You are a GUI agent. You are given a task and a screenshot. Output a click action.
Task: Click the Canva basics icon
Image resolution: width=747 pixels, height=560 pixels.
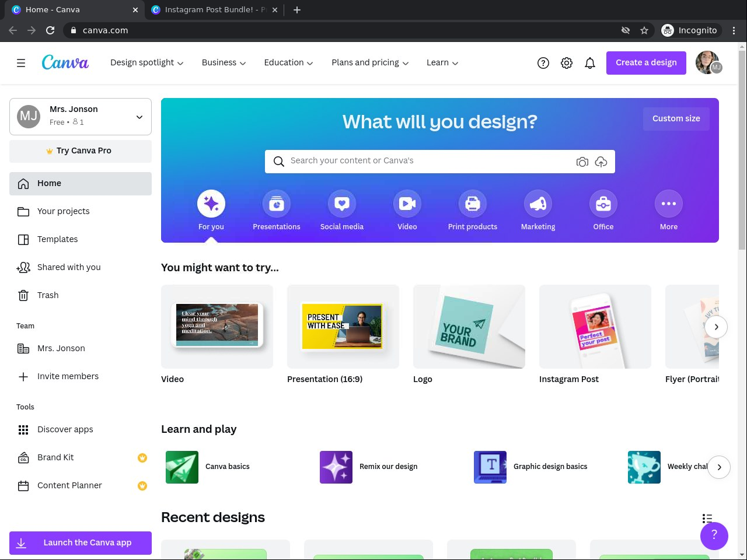click(182, 467)
